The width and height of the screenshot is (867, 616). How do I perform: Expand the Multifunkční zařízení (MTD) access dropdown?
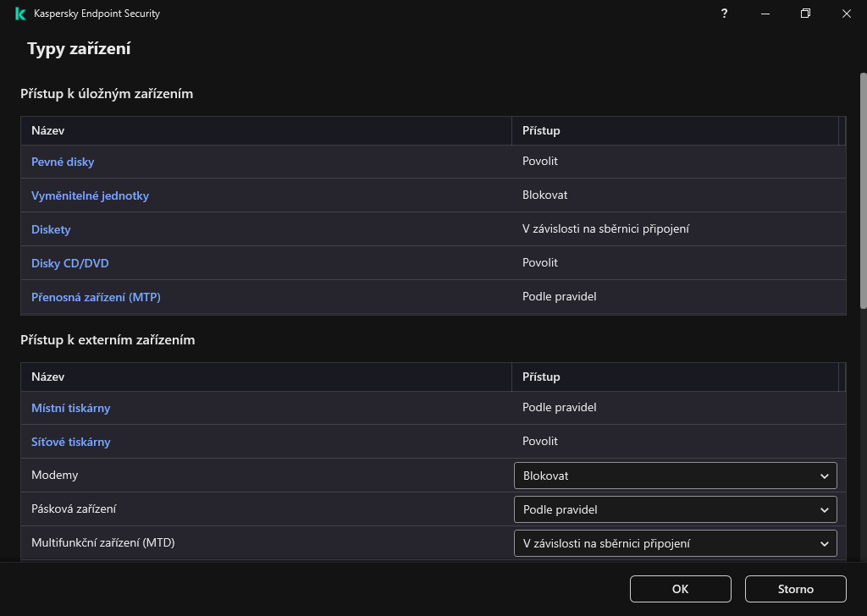pos(675,543)
